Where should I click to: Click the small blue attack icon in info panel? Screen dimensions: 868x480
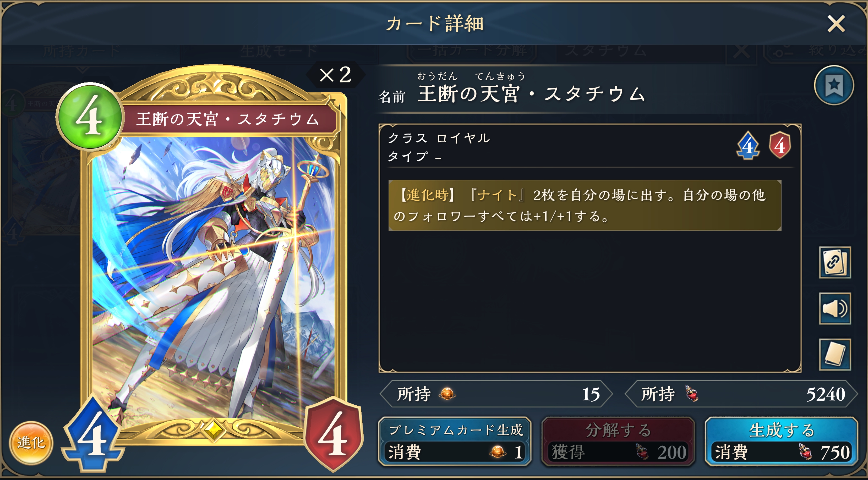click(748, 146)
